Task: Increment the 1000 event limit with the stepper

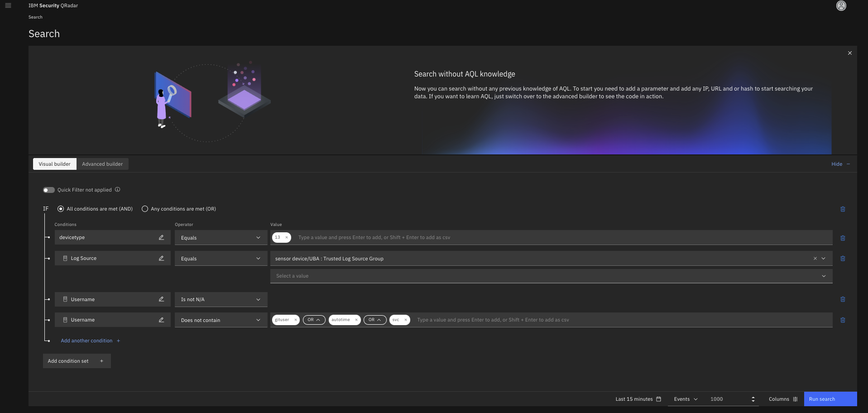Action: tap(753, 397)
